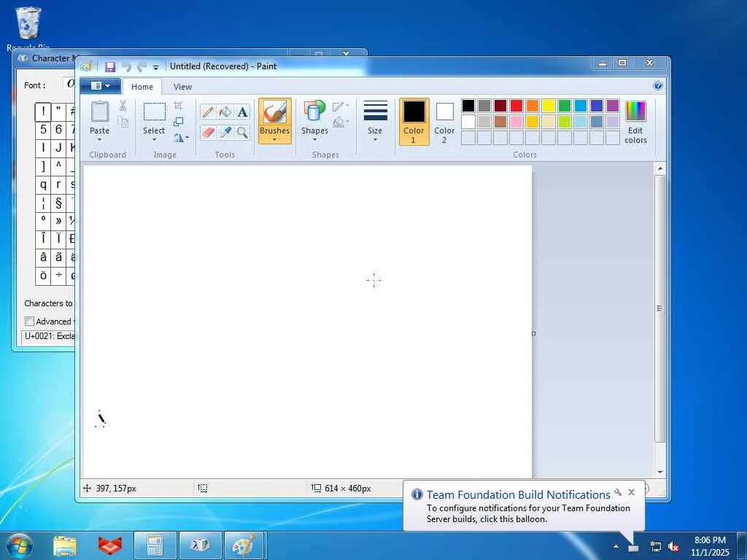This screenshot has height=560, width=747.
Task: Switch to the View ribbon tab
Action: click(x=182, y=87)
